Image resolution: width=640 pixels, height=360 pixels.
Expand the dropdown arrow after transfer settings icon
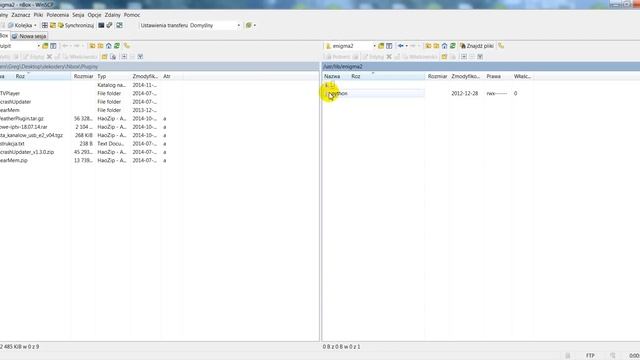[x=255, y=25]
